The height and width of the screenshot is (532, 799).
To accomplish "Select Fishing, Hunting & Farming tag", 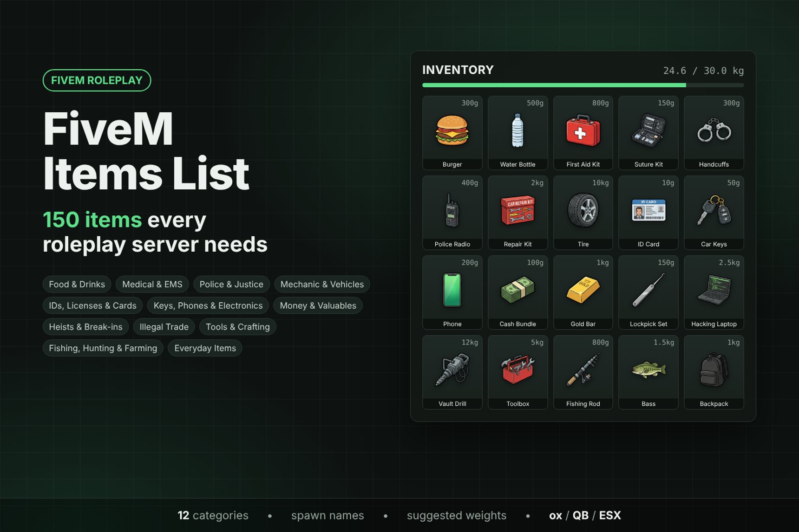I will click(103, 348).
